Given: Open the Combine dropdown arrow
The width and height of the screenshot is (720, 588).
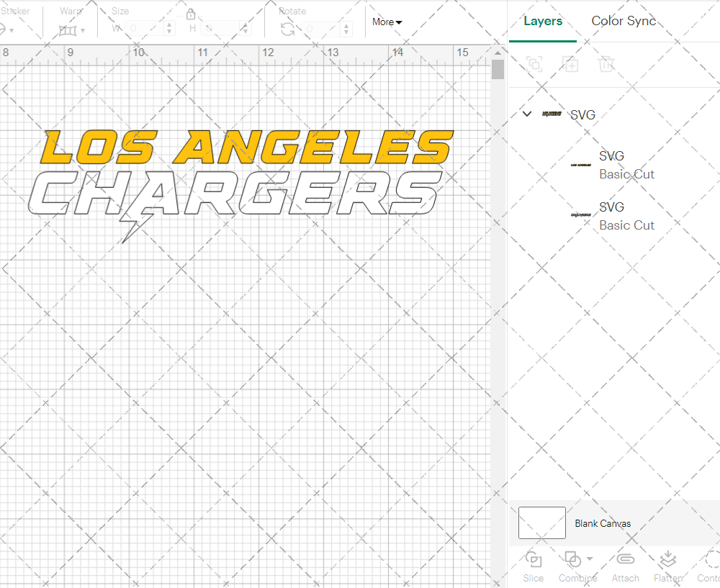Looking at the screenshot, I should [590, 558].
